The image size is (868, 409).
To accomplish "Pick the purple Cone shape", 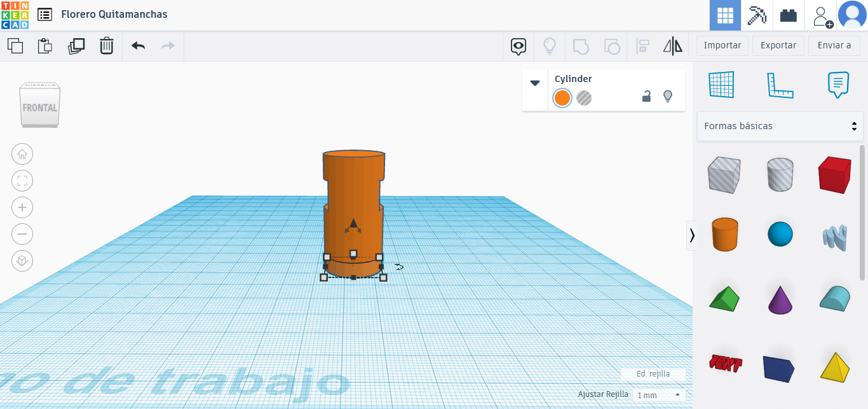I will click(x=780, y=300).
